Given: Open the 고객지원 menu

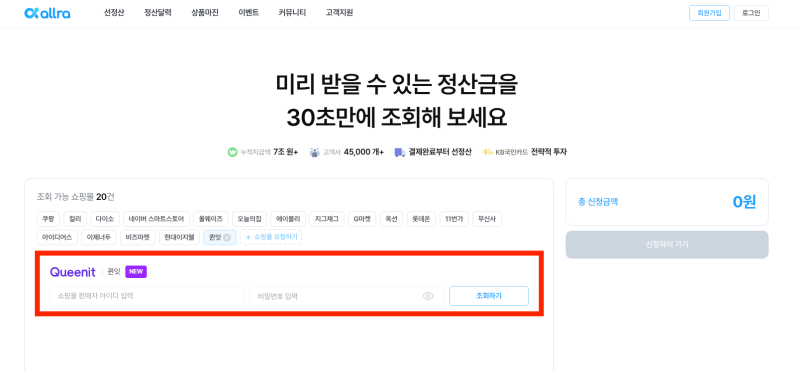Looking at the screenshot, I should [x=339, y=13].
